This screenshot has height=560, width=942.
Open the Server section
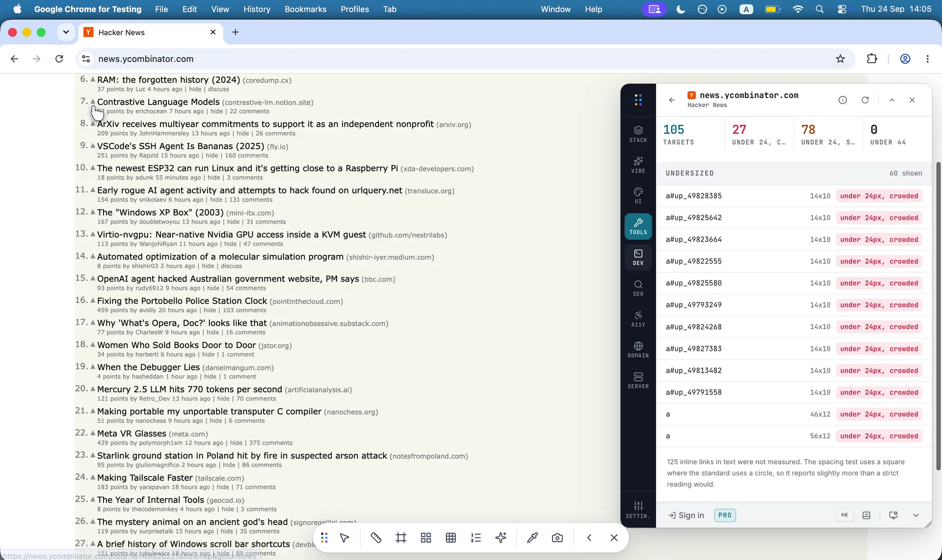pos(638,381)
